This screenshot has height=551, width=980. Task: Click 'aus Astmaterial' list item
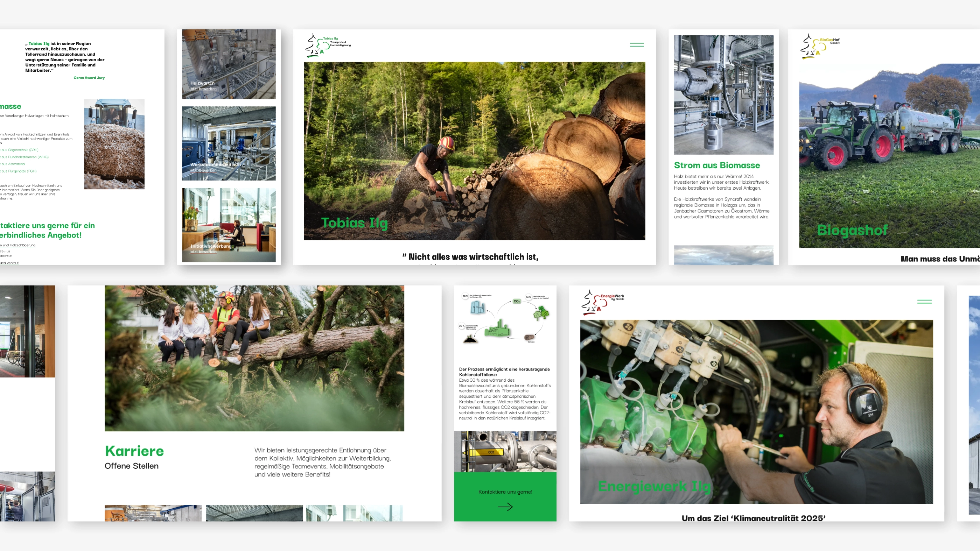13,164
